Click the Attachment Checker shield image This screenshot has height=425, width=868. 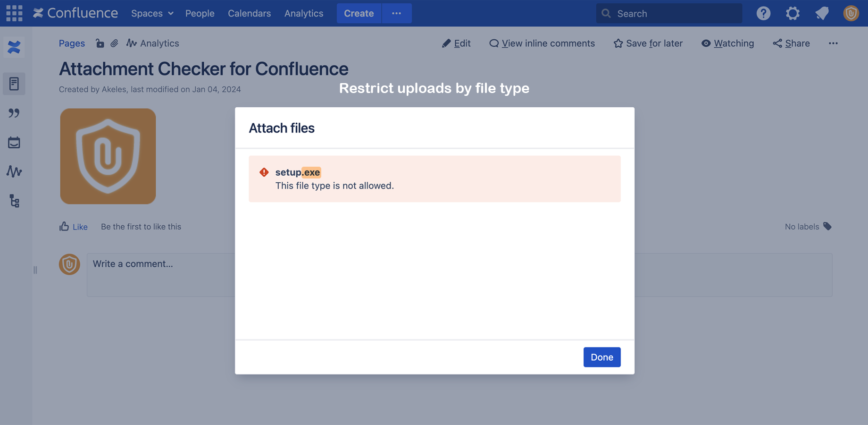[x=108, y=156]
